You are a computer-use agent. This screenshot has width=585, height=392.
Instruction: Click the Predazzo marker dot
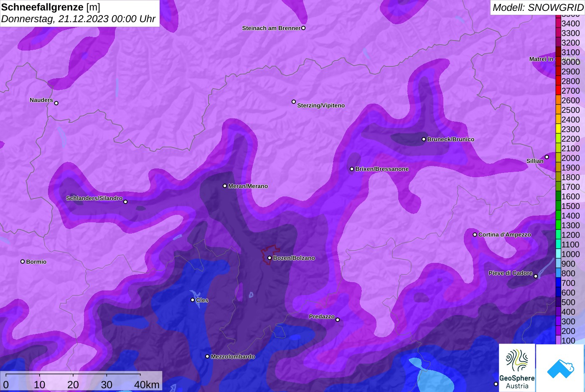[338, 320]
